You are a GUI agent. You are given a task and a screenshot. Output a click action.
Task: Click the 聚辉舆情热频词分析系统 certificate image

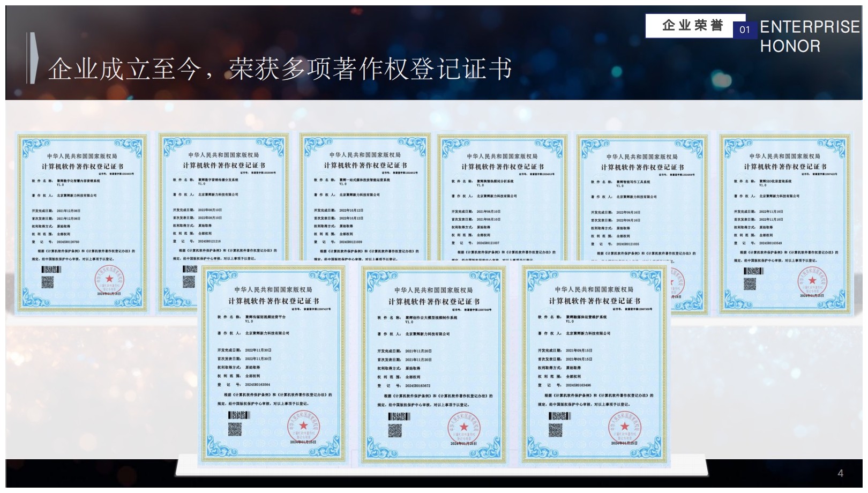pos(503,197)
